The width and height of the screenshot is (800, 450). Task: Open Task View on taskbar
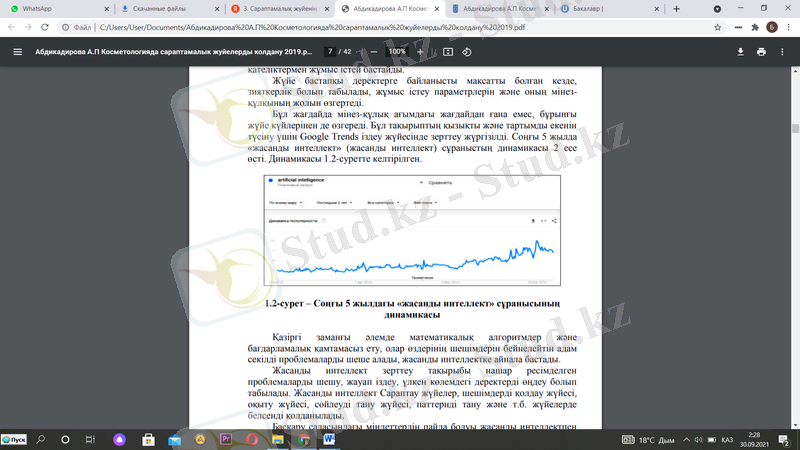tap(90, 439)
